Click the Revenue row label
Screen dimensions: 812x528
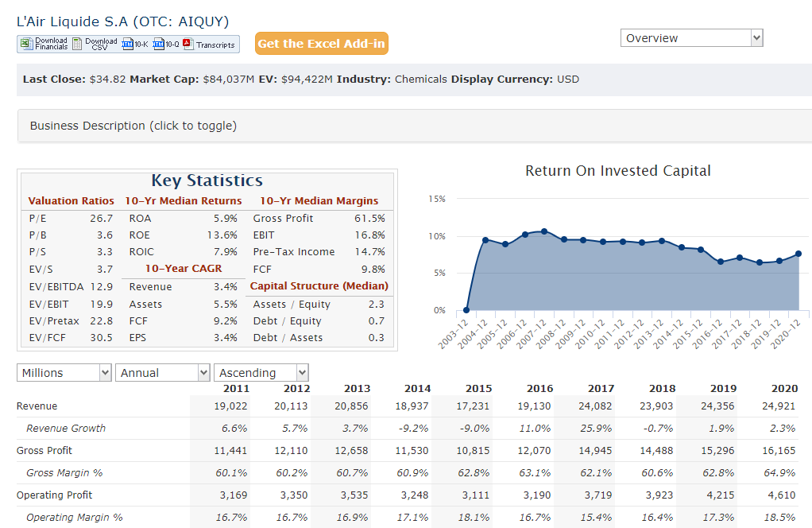pyautogui.click(x=37, y=406)
